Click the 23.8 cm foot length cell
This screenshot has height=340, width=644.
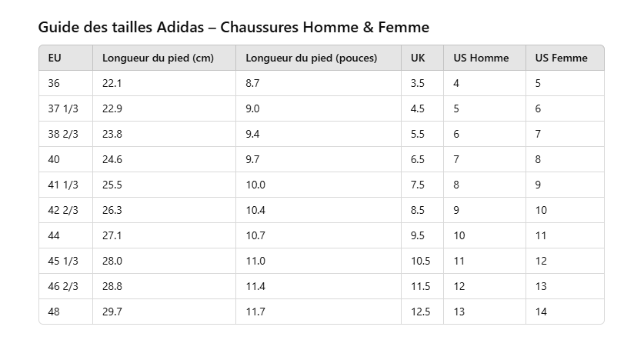tap(112, 134)
